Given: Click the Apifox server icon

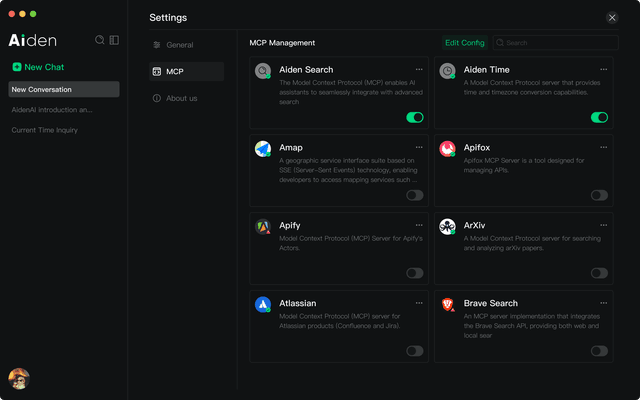Looking at the screenshot, I should 447,149.
